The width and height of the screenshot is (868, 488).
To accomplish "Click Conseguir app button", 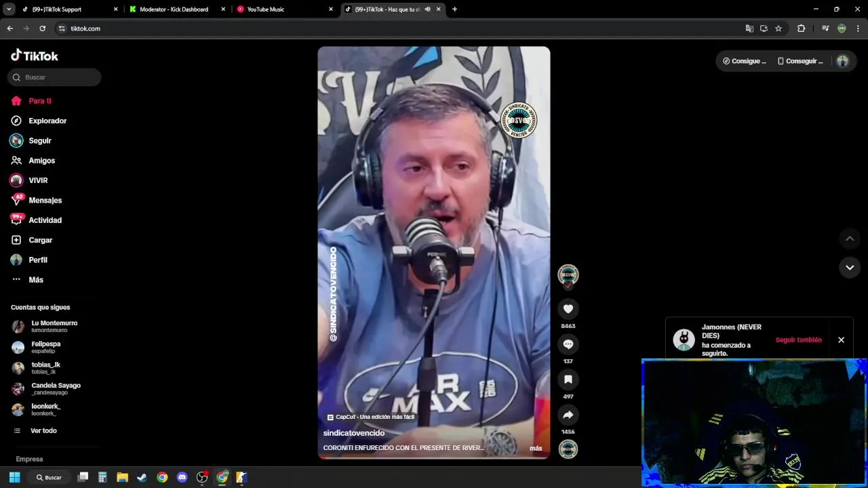I will [x=800, y=61].
